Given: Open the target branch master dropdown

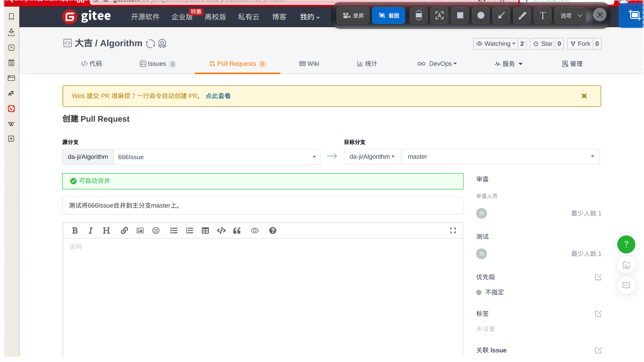Looking at the screenshot, I should (x=501, y=157).
